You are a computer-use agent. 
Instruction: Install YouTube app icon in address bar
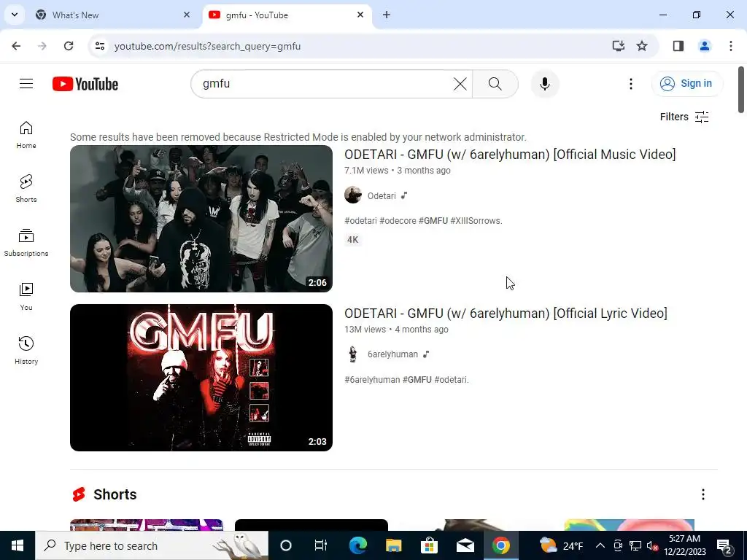(x=619, y=46)
